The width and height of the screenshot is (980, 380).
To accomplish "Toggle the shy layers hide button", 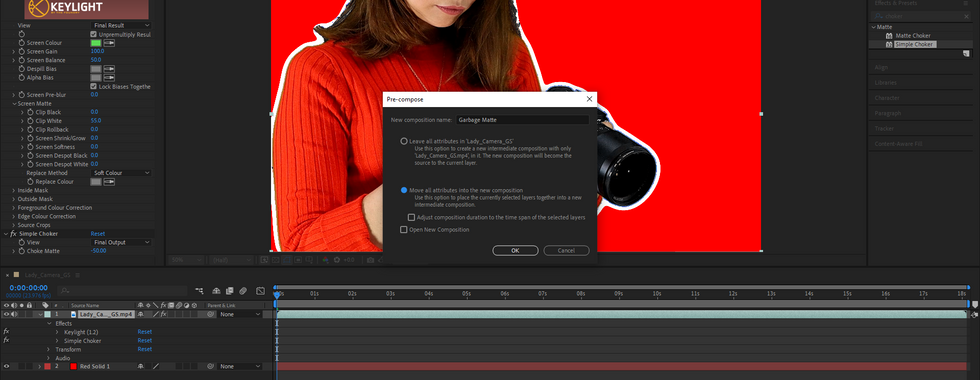I will (x=216, y=291).
